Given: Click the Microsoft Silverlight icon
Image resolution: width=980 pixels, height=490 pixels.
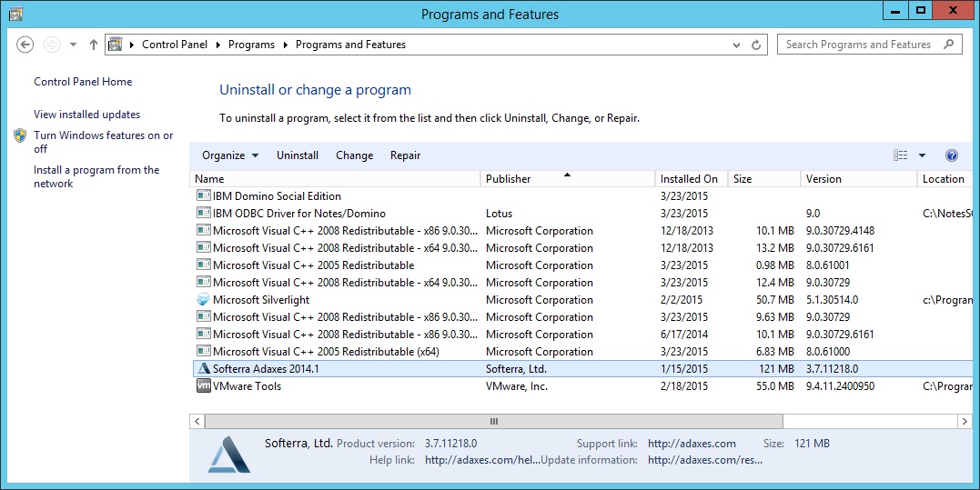Looking at the screenshot, I should coord(203,300).
